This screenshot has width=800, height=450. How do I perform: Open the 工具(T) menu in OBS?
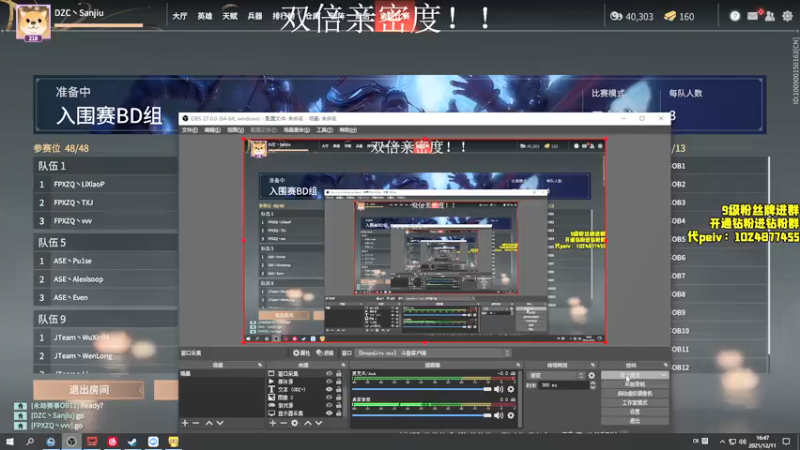point(324,130)
